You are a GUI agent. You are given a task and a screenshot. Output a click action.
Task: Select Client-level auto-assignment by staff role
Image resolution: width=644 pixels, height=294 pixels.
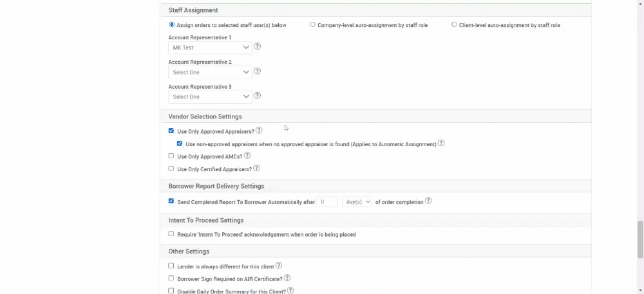[x=454, y=24]
